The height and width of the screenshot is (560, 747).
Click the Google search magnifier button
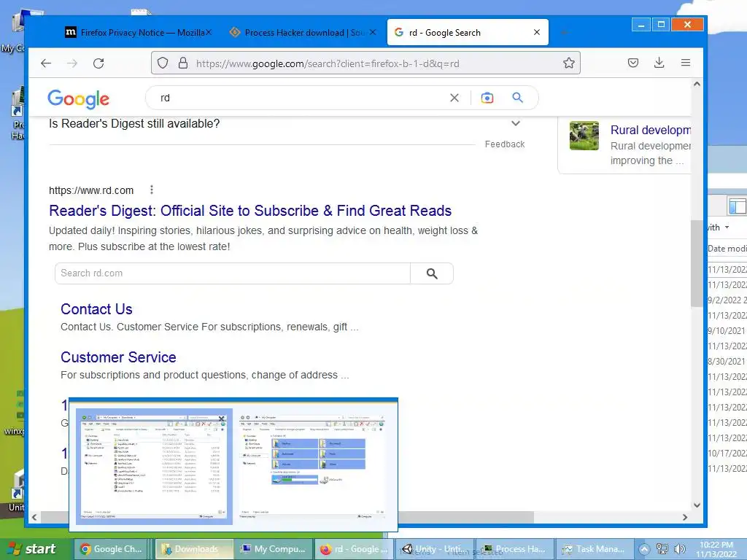(x=518, y=98)
